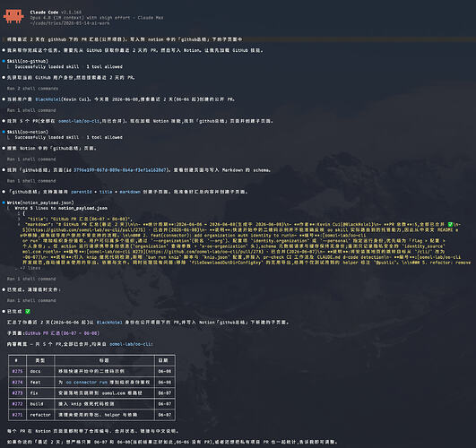
Task: Click the green check emoji inside the markdown JSON
Action: click(x=450, y=225)
